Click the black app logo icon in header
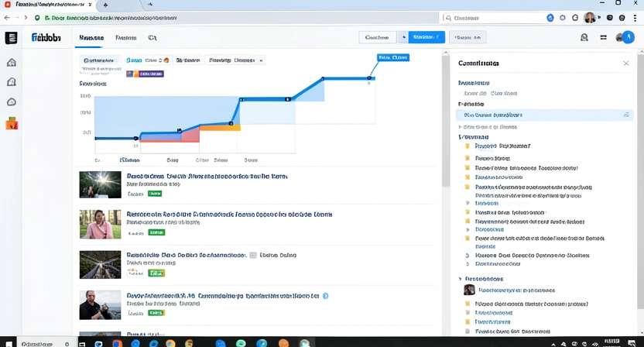The width and height of the screenshot is (644, 347). pos(11,38)
